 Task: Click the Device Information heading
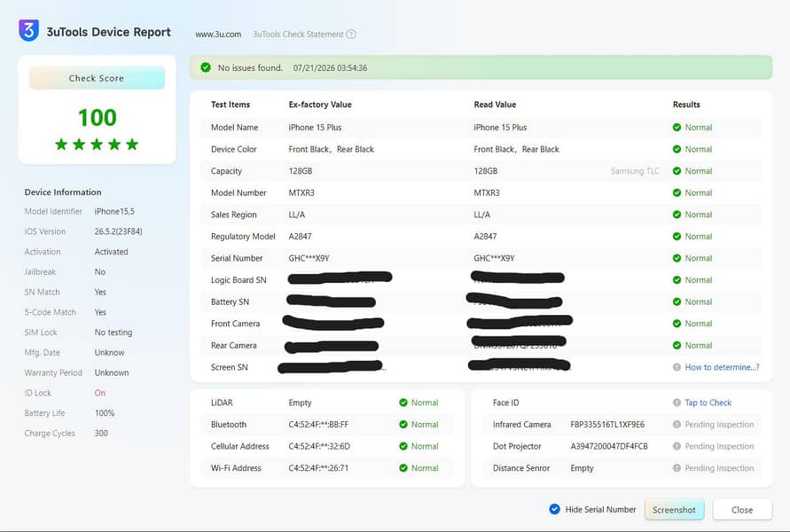point(63,192)
